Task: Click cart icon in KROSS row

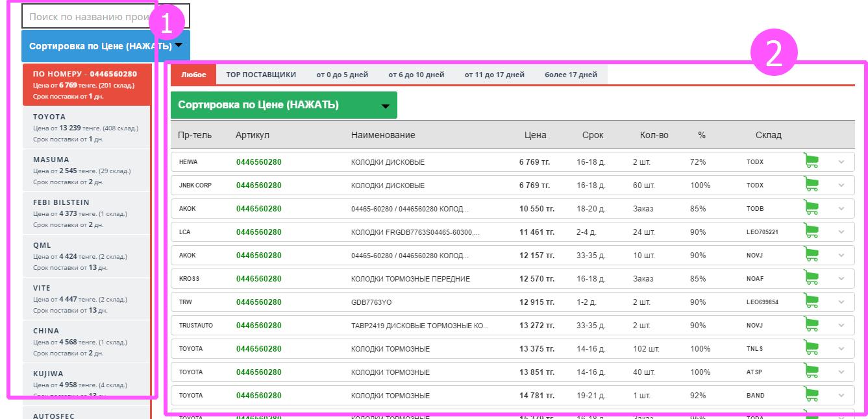Action: (810, 278)
